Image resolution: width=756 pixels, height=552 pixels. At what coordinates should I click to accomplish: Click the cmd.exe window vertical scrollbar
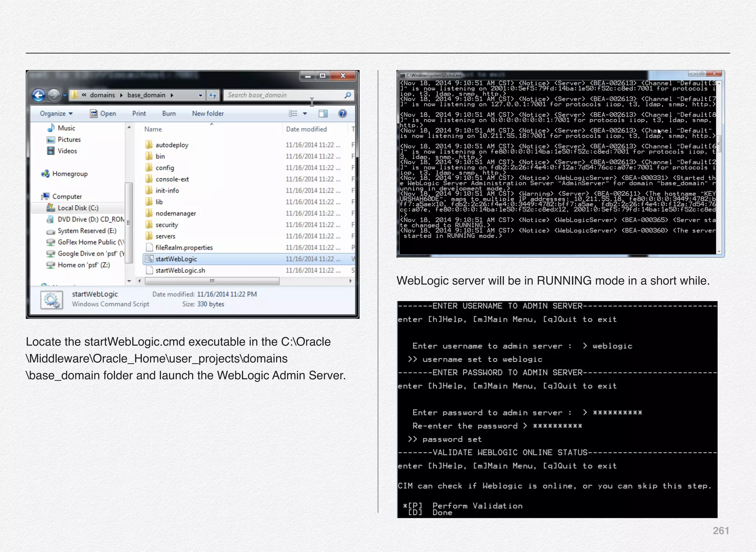click(719, 144)
